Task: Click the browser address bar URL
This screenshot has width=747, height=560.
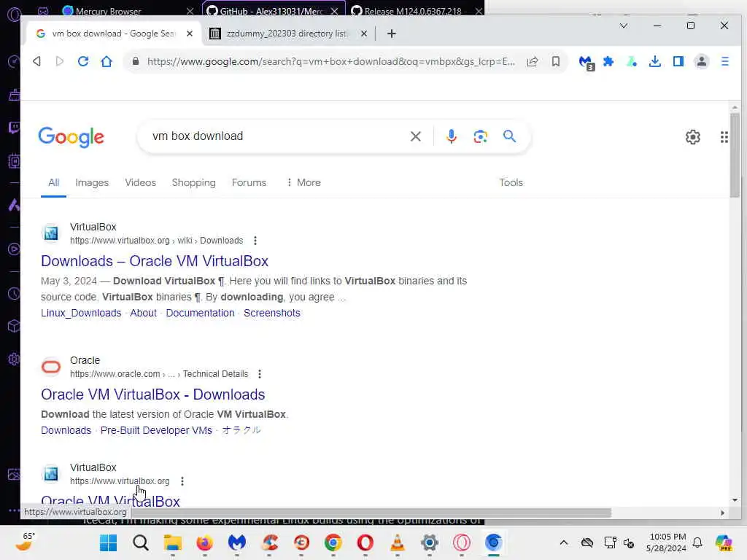Action: [x=331, y=61]
